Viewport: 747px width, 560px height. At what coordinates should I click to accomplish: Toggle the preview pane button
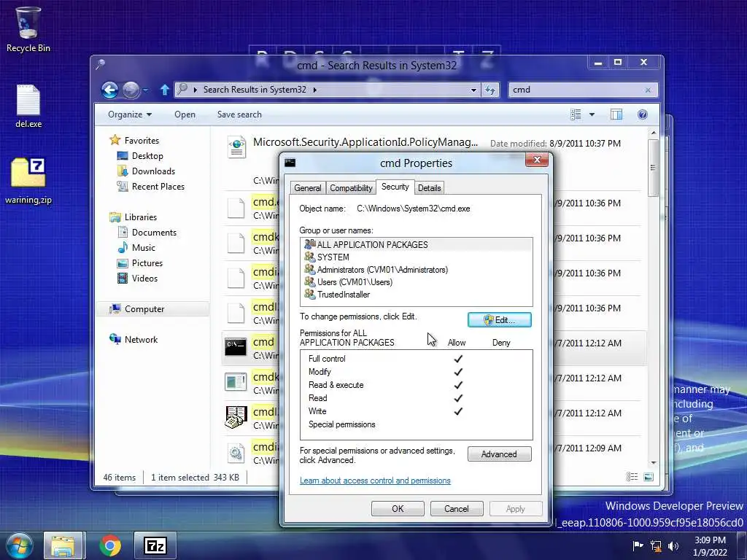[616, 114]
